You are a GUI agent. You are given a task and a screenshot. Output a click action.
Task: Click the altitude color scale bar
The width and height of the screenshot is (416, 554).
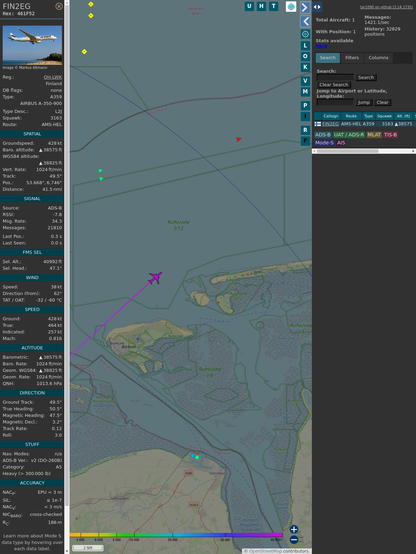point(176,535)
